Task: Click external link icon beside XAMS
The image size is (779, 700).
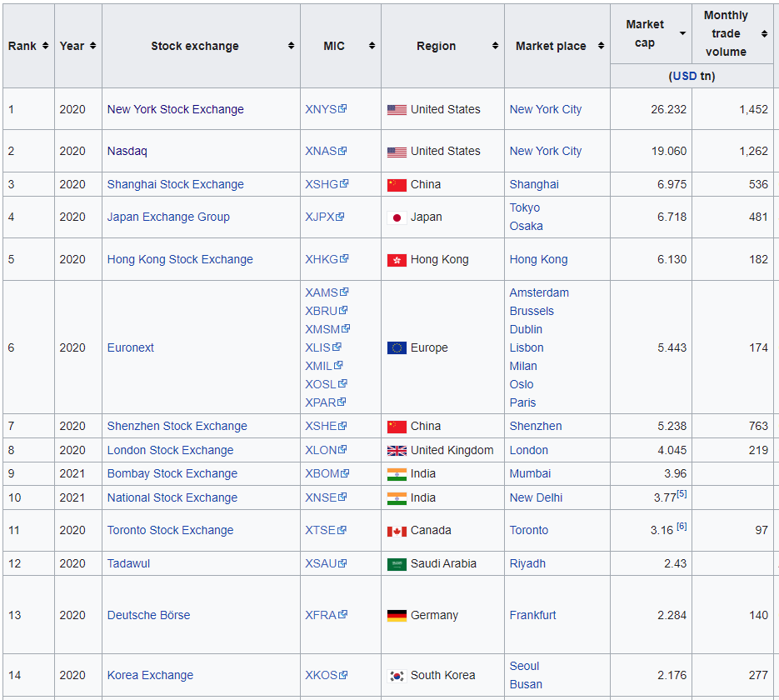Action: [x=344, y=292]
